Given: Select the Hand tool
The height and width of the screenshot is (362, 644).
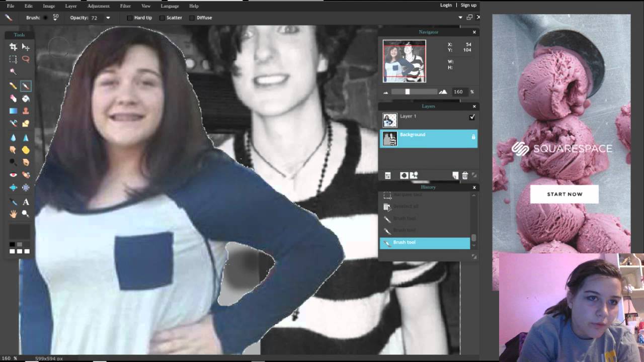Looking at the screenshot, I should (13, 214).
